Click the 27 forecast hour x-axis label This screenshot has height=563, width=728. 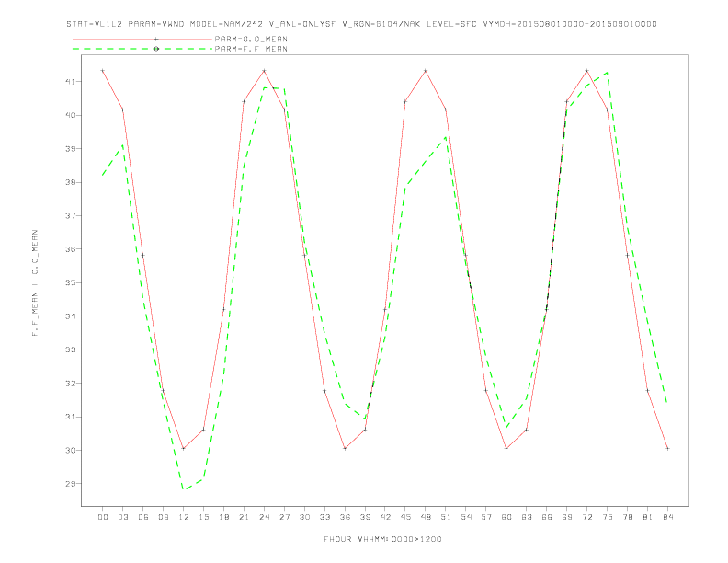pyautogui.click(x=284, y=517)
